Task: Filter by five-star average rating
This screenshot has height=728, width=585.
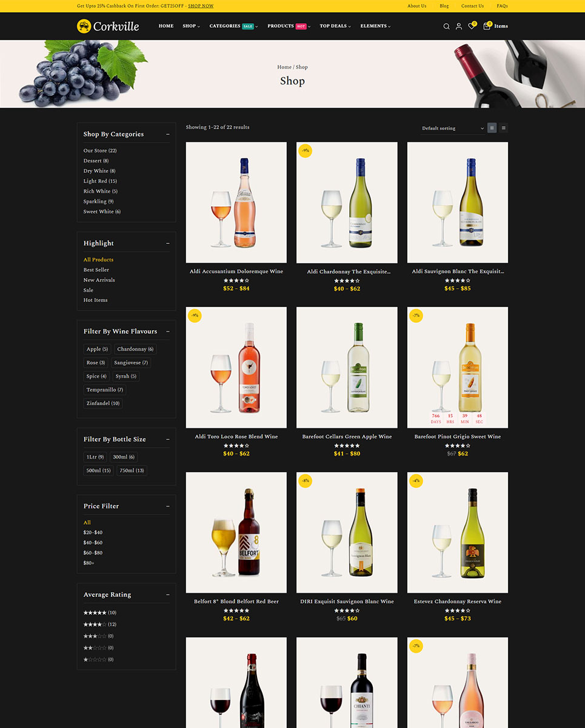Action: point(99,613)
